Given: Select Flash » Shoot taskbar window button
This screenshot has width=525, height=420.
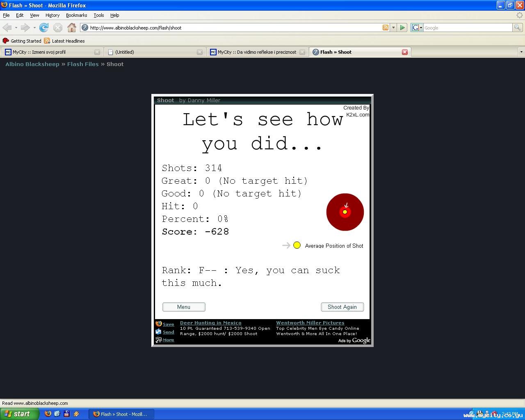Looking at the screenshot, I should click(121, 414).
